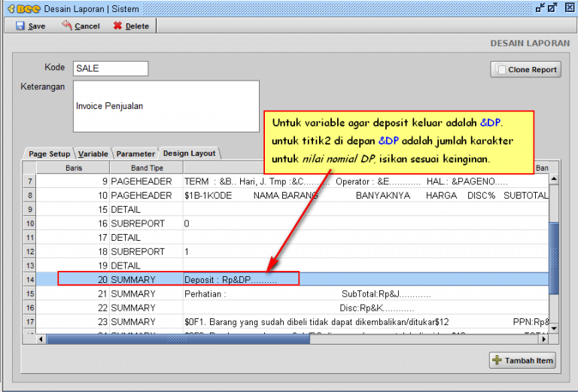Click vertical scrollbar down arrow
578x392 pixels.
click(554, 328)
